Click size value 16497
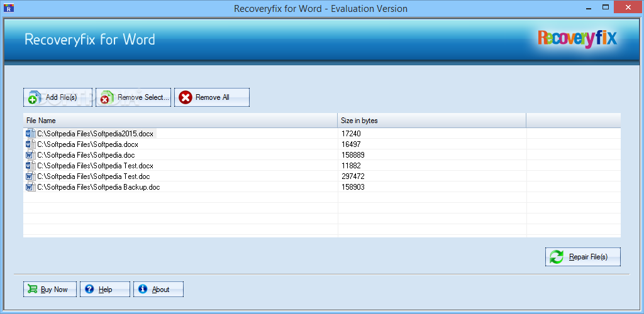The image size is (644, 314). [351, 144]
